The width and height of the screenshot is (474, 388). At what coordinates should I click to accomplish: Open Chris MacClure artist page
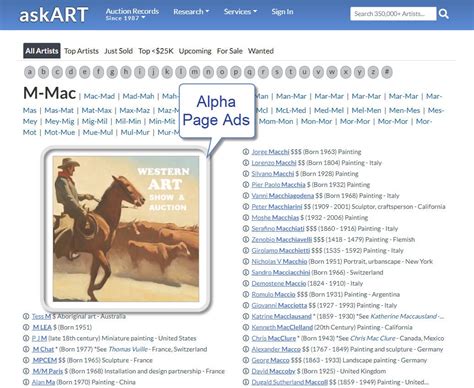point(274,338)
